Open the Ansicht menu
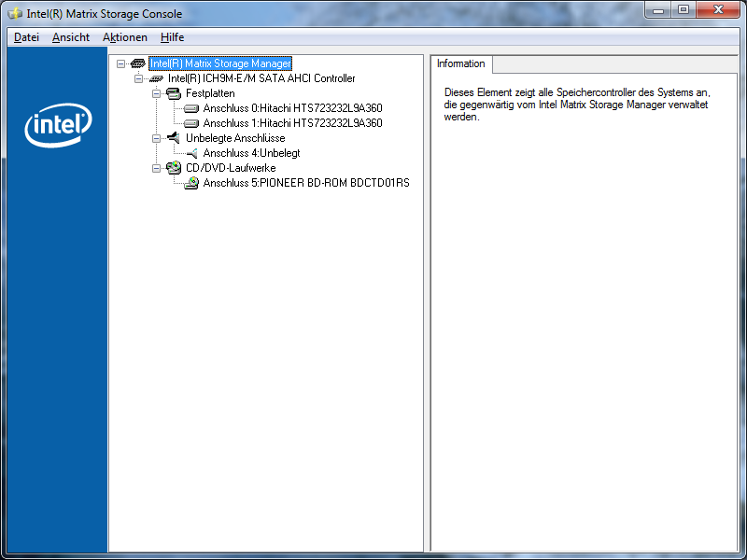The height and width of the screenshot is (560, 747). pos(71,37)
